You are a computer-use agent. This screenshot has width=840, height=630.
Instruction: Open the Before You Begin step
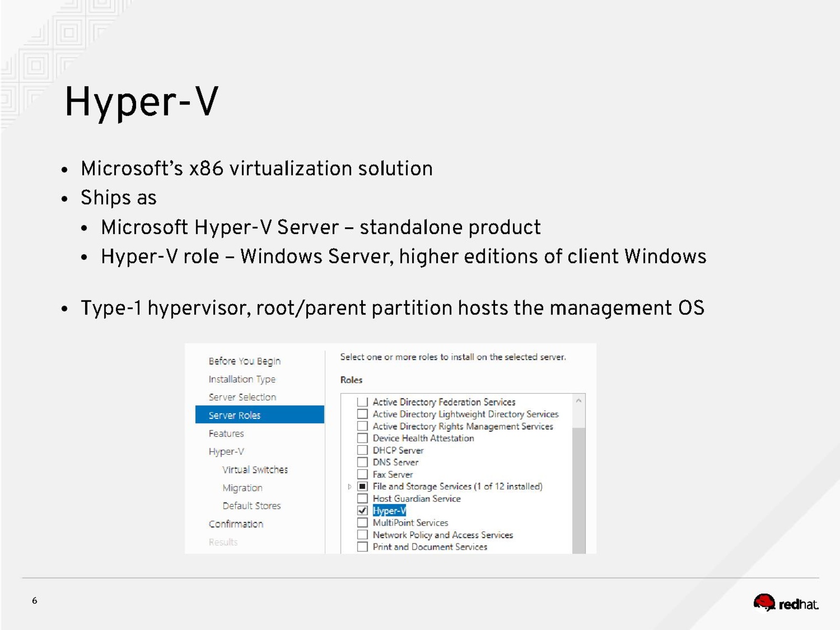(245, 361)
